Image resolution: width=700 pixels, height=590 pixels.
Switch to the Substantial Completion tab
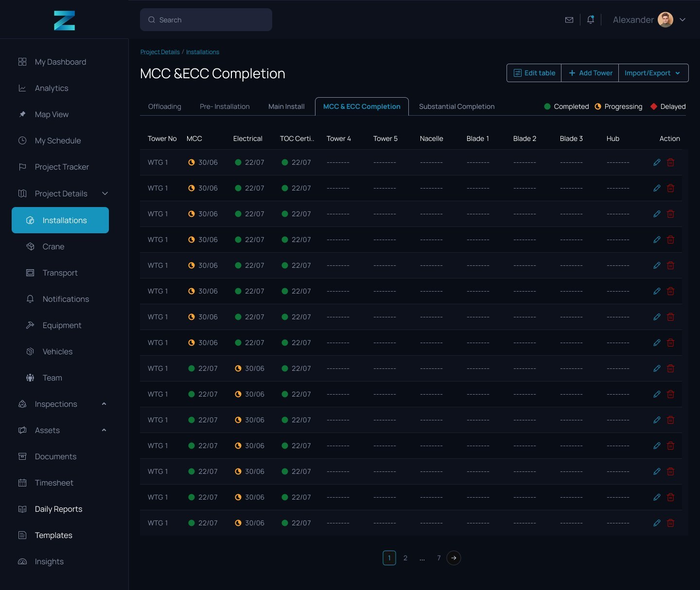(x=456, y=106)
